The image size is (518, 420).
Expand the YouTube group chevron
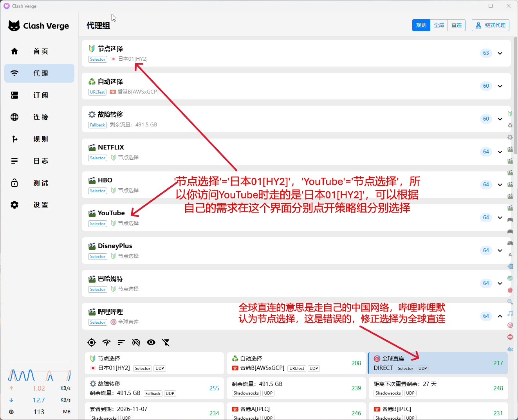tap(500, 218)
